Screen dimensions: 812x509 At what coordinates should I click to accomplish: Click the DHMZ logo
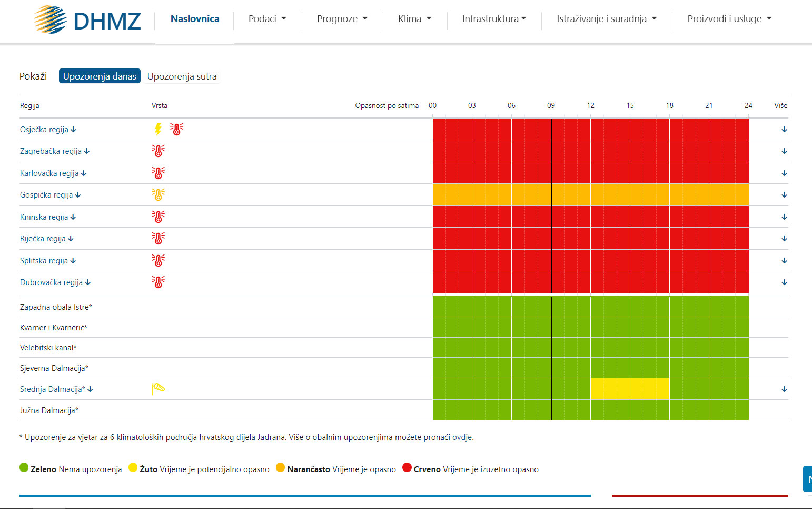coord(87,20)
